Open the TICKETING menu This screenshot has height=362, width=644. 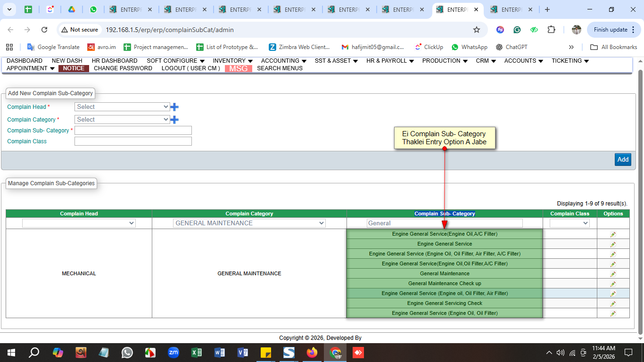tap(570, 61)
